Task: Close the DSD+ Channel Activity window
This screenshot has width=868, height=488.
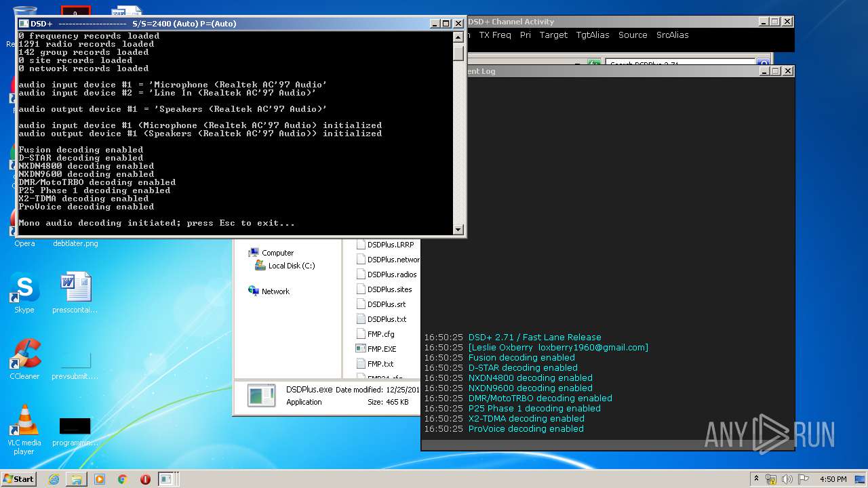Action: 787,22
